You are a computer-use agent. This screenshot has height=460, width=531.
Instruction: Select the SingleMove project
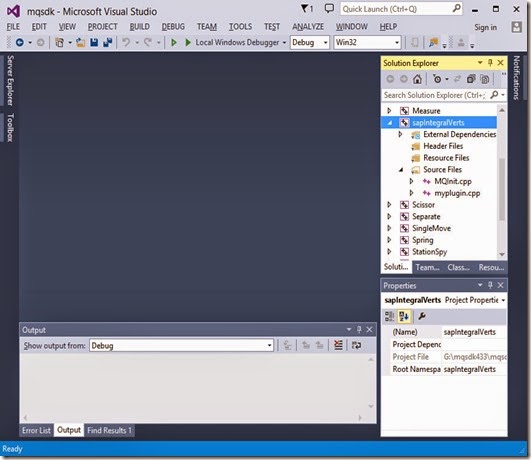coord(431,228)
